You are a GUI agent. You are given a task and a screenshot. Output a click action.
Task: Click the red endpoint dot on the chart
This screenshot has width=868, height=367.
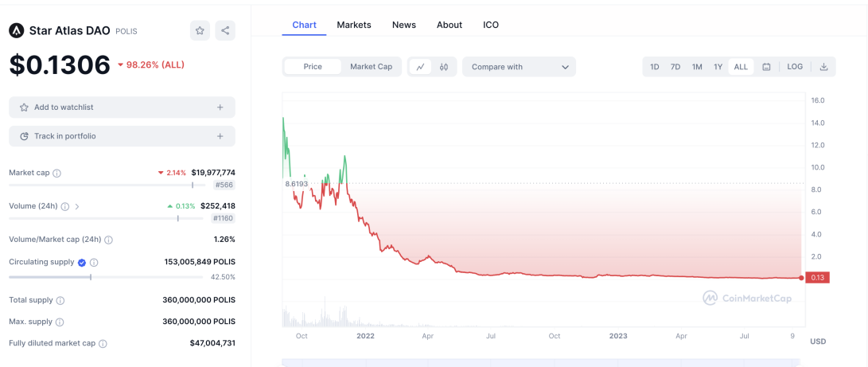tap(801, 277)
